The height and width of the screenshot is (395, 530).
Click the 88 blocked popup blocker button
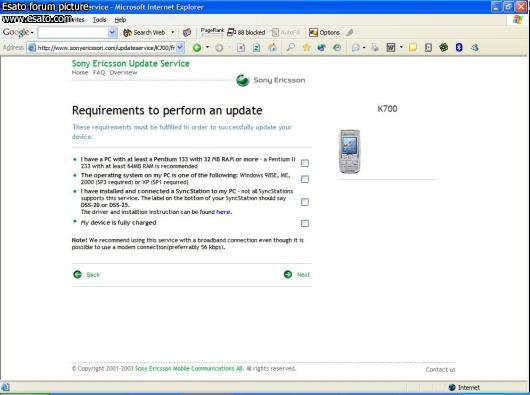246,32
